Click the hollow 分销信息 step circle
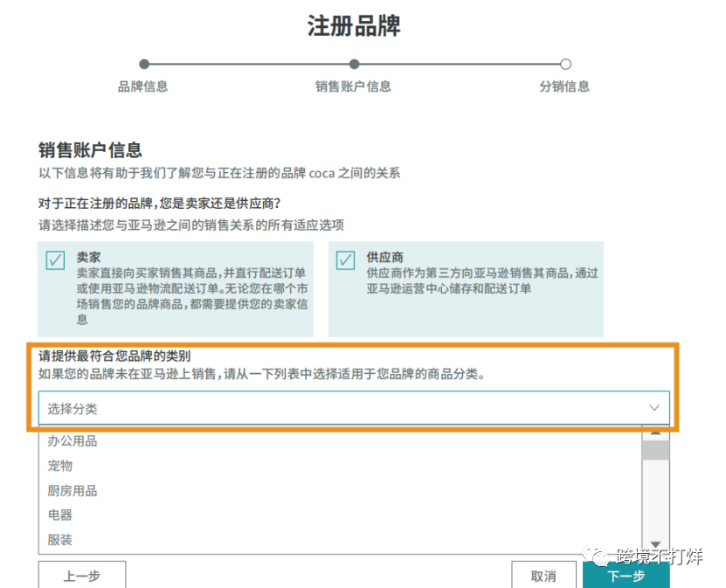Image resolution: width=726 pixels, height=588 pixels. point(565,64)
